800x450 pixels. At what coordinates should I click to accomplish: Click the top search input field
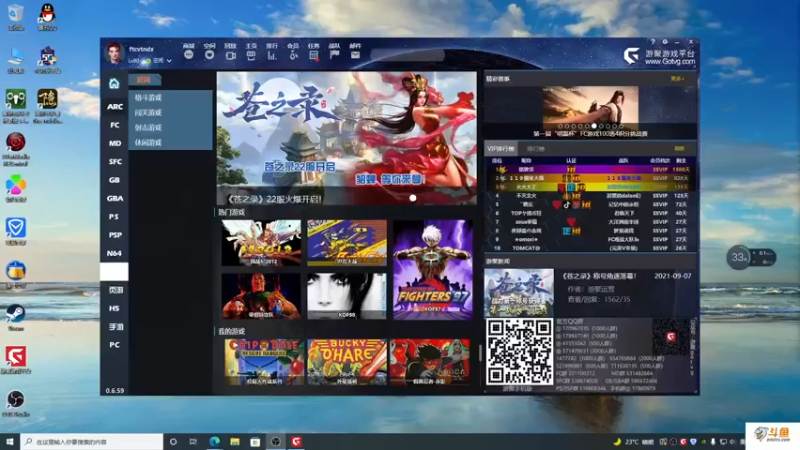click(407, 55)
